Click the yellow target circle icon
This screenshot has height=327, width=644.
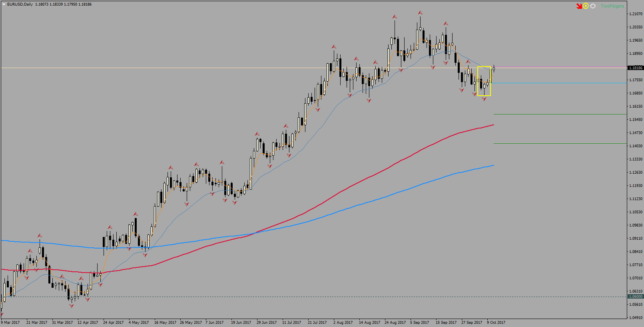pyautogui.click(x=586, y=6)
